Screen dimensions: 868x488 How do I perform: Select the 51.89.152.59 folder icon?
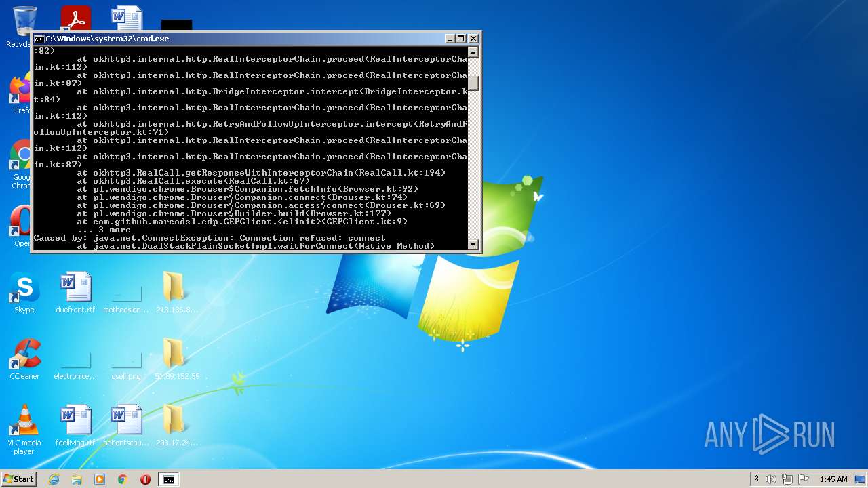pos(176,359)
